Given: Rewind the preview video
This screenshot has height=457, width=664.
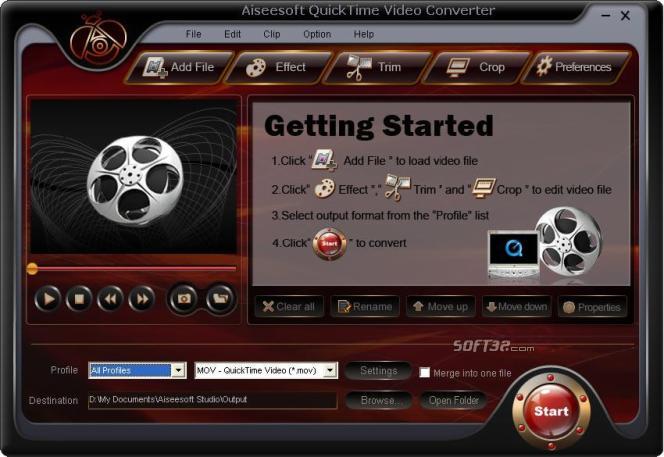Looking at the screenshot, I should pyautogui.click(x=110, y=299).
